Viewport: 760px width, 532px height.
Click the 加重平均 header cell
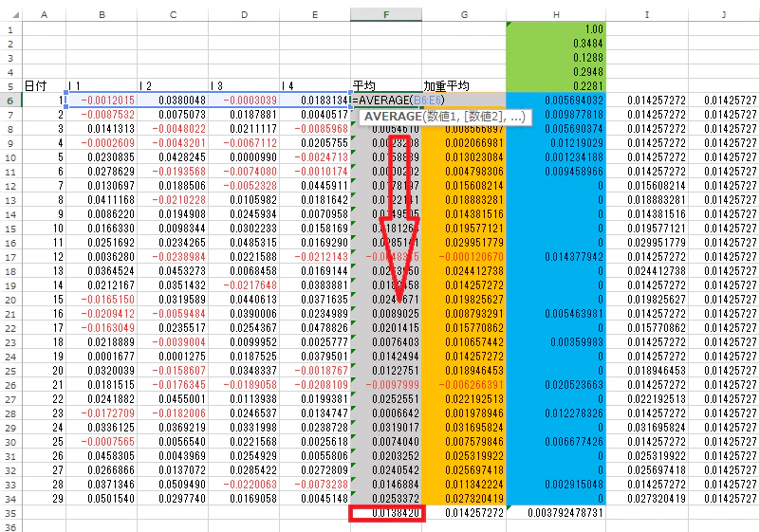464,86
